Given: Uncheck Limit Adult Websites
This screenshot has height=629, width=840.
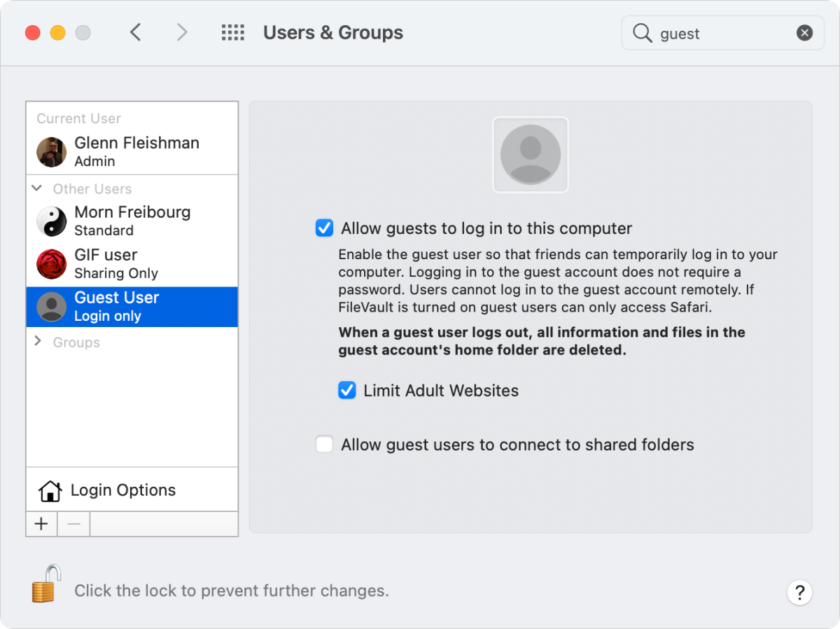Looking at the screenshot, I should (347, 390).
